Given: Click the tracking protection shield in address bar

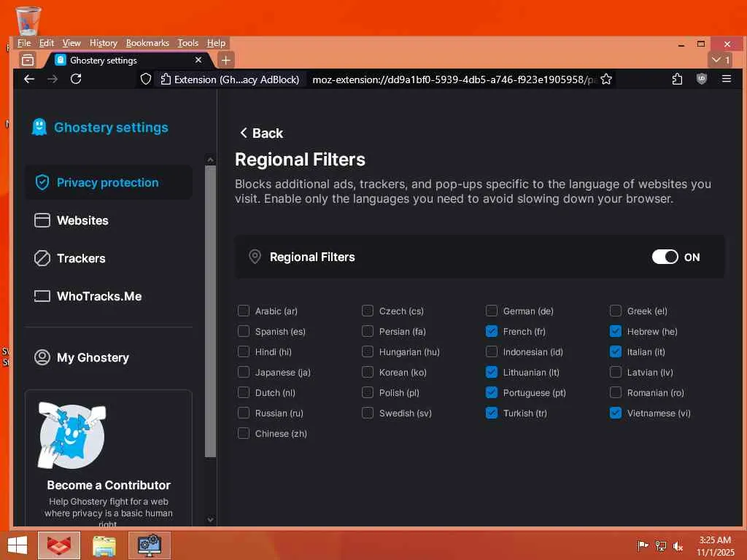Looking at the screenshot, I should 146,79.
